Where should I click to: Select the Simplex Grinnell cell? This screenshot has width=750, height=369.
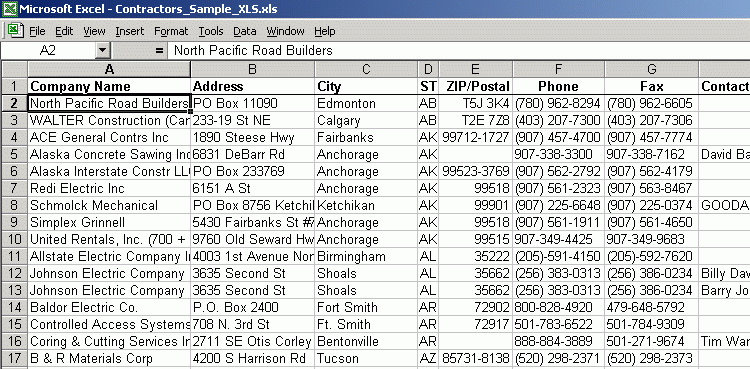109,222
